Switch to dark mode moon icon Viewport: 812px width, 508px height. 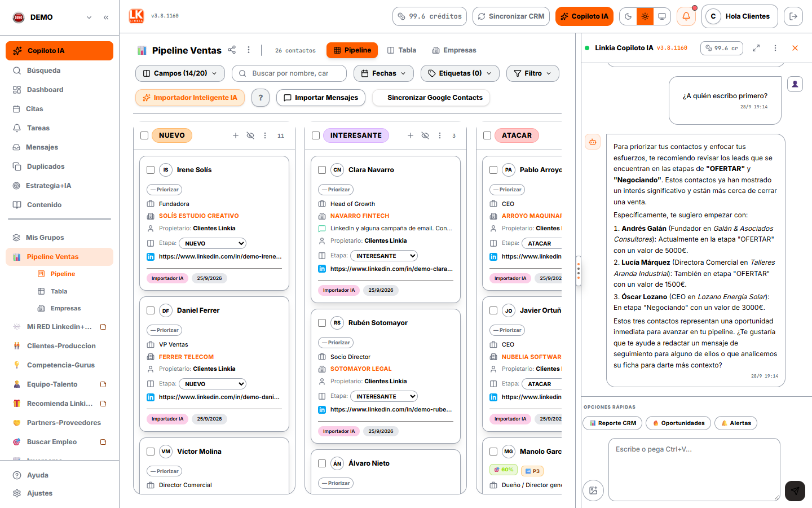tap(628, 16)
